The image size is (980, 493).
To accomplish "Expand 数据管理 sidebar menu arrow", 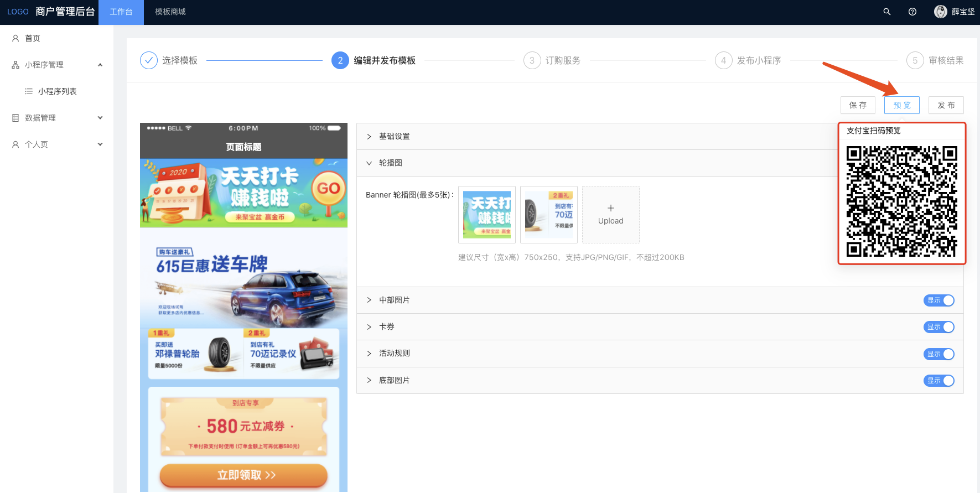I will tap(100, 118).
